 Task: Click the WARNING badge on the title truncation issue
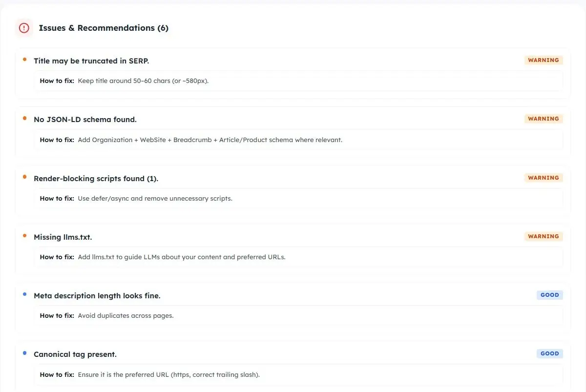pos(544,60)
